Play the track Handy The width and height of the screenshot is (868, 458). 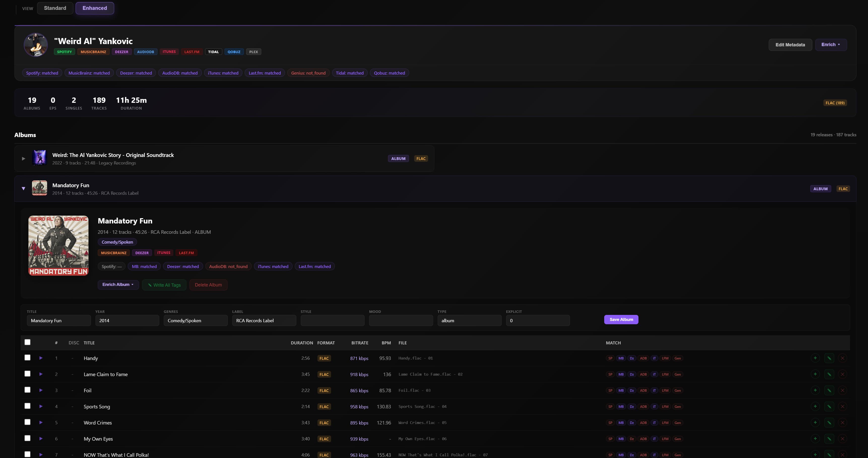pyautogui.click(x=41, y=358)
